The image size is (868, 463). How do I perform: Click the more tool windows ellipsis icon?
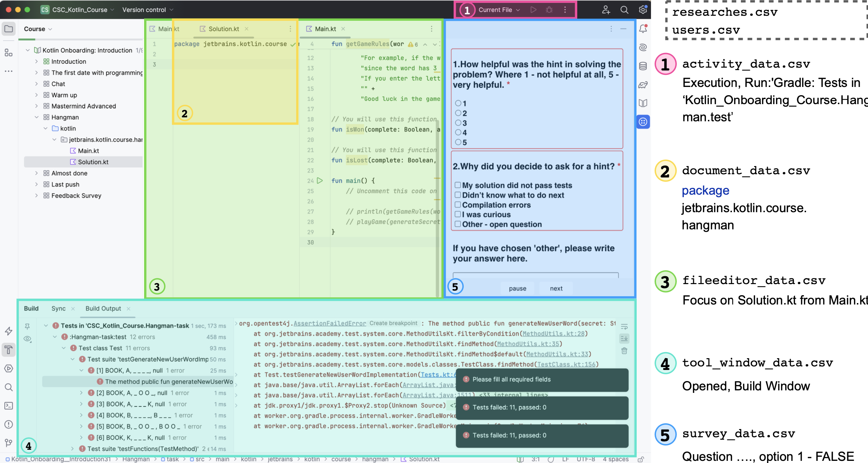pos(9,71)
